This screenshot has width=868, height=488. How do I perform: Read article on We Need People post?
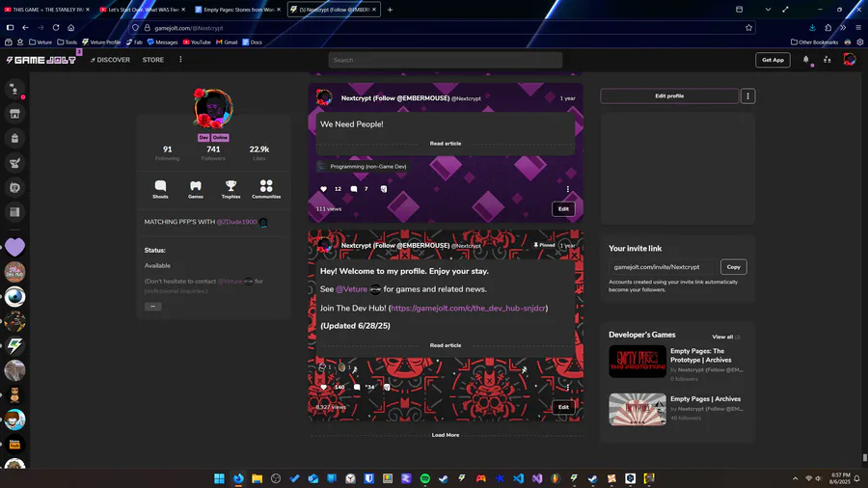tap(445, 144)
